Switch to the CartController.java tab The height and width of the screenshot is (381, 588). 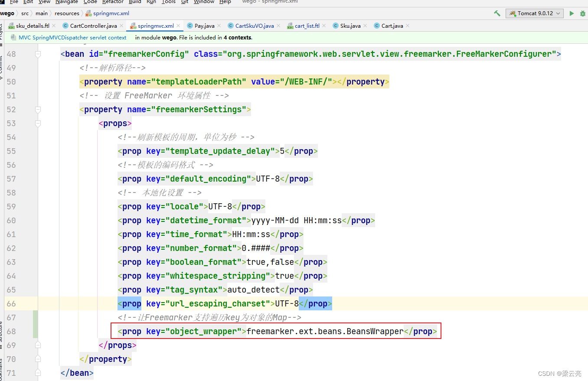coord(93,26)
